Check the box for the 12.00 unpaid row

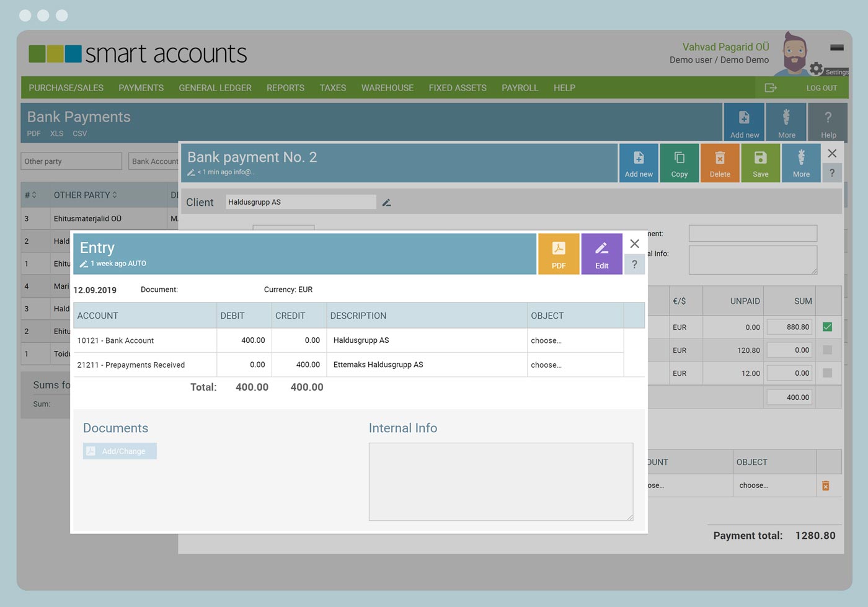tap(827, 373)
